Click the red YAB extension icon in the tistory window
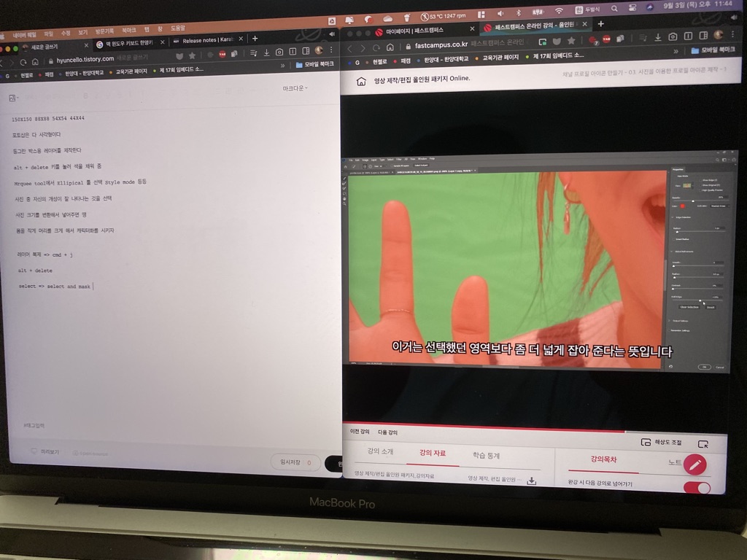The image size is (747, 560). click(x=222, y=54)
